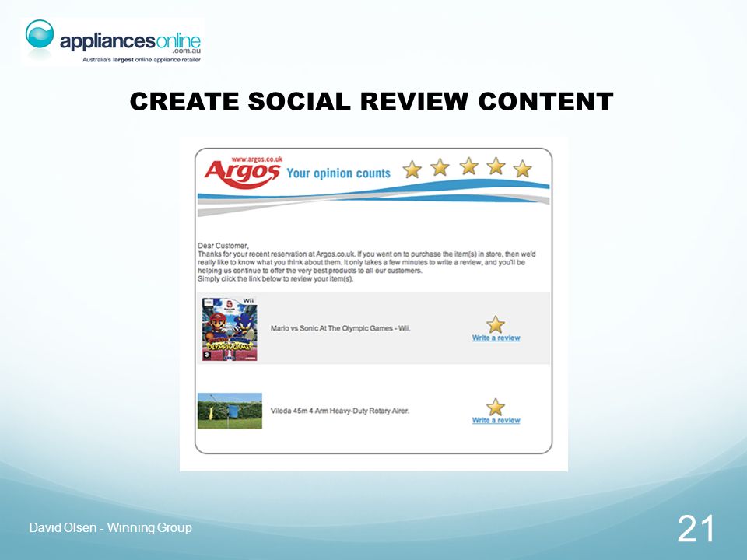Click 'Mario vs Sonic At The Olympic Games - Wii.' text
Viewport: 747px width, 560px height.
pos(341,328)
